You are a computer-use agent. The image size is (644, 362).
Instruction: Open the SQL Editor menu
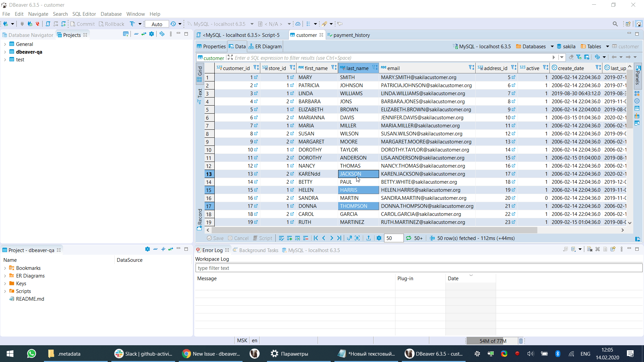click(84, 14)
